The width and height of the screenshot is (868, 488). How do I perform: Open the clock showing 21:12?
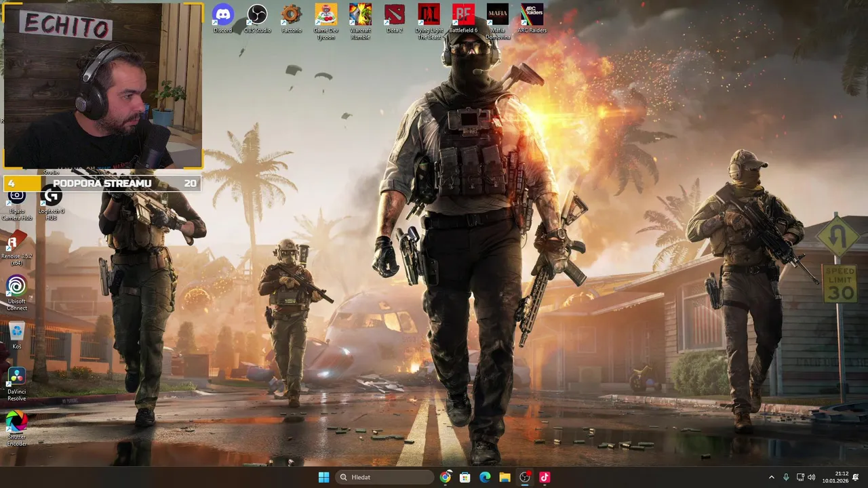(835, 477)
